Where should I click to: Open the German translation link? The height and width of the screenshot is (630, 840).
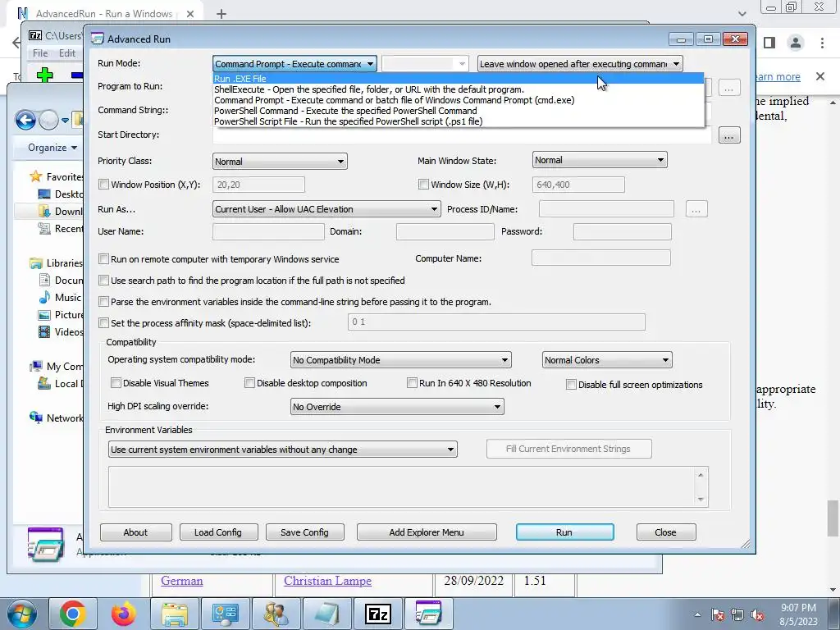(x=182, y=581)
